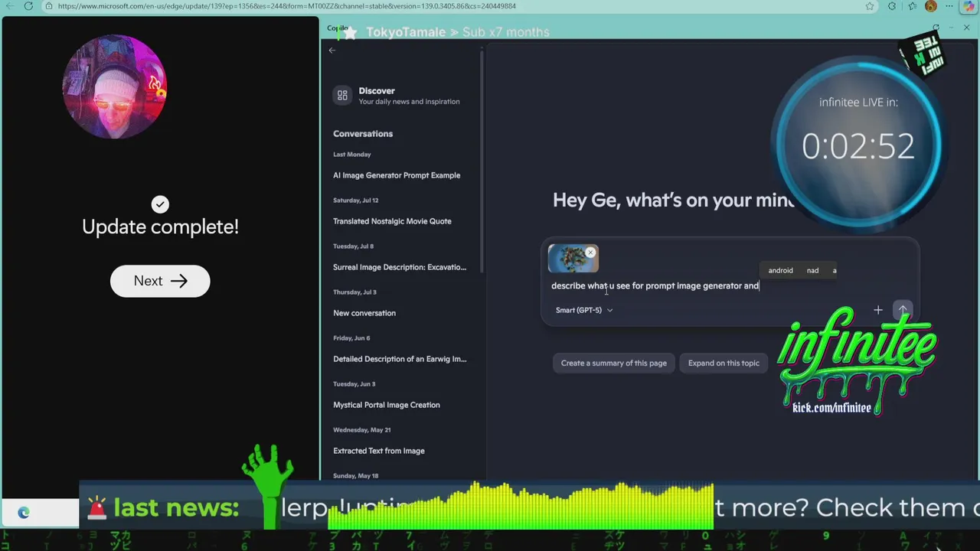980x551 pixels.
Task: Open Detailed Description of an Earwig conversation
Action: 399,359
